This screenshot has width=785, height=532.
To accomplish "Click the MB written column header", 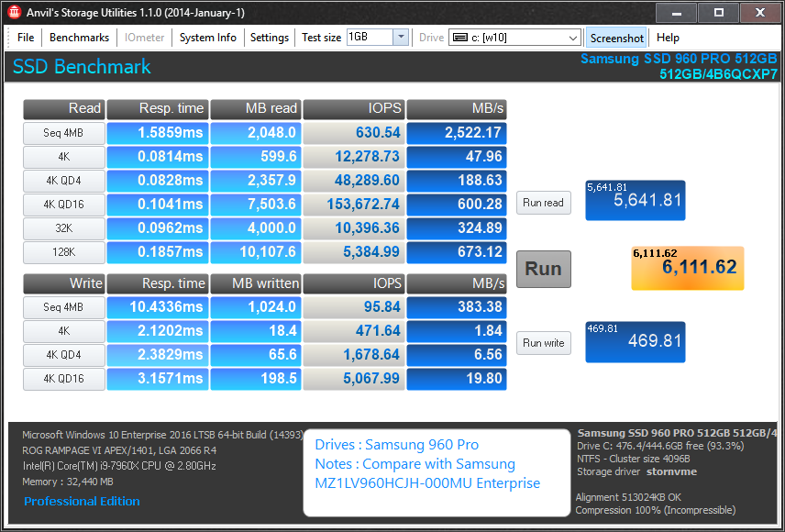I will 255,283.
